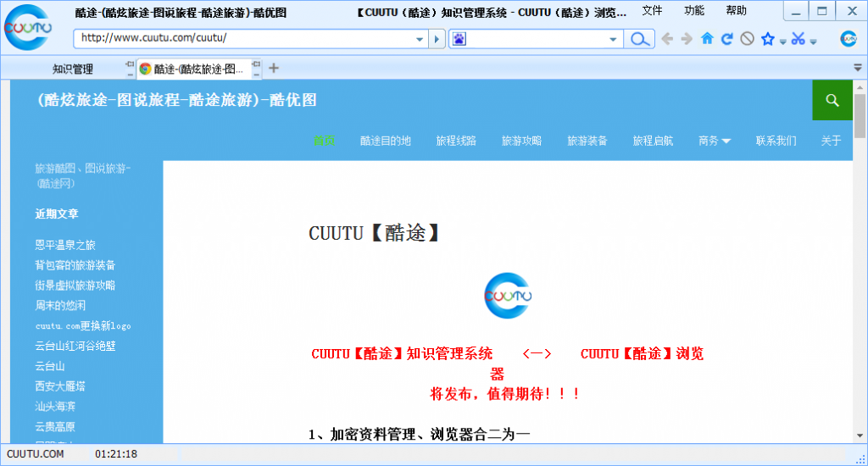Image resolution: width=868 pixels, height=466 pixels.
Task: Open 旅游攻略 navigation link
Action: click(x=521, y=141)
